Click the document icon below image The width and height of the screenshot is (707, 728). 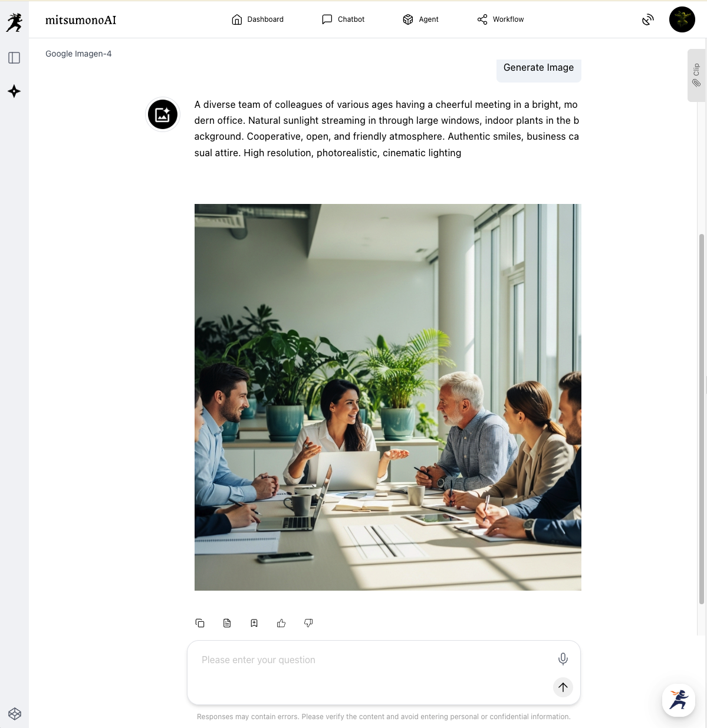227,623
